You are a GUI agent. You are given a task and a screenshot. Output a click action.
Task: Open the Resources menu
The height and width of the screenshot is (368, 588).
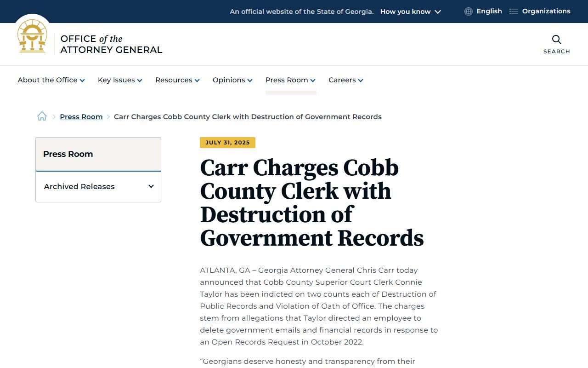coord(177,80)
